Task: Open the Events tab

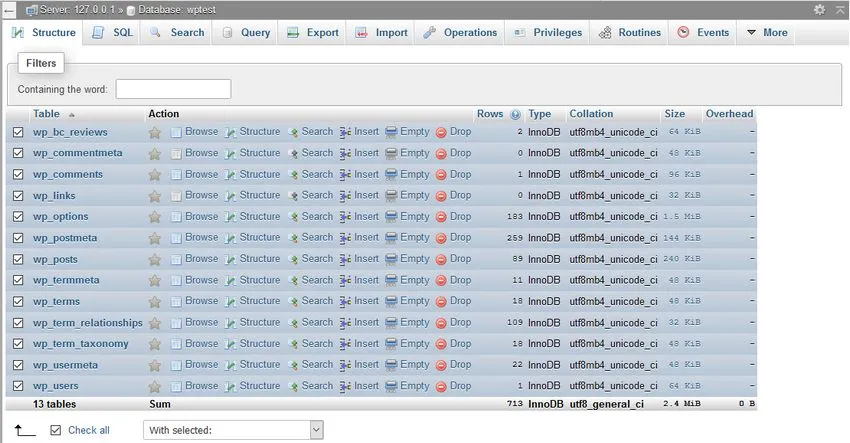Action: [703, 33]
